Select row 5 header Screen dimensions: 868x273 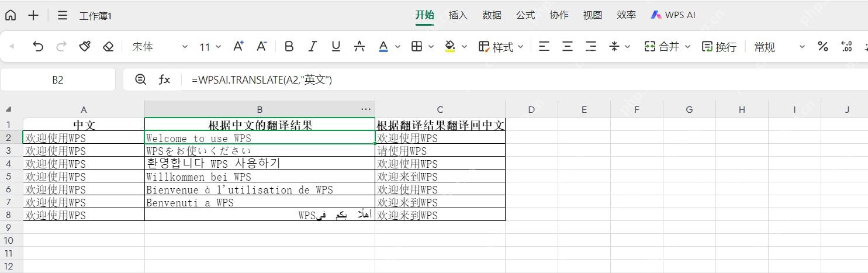click(x=9, y=176)
